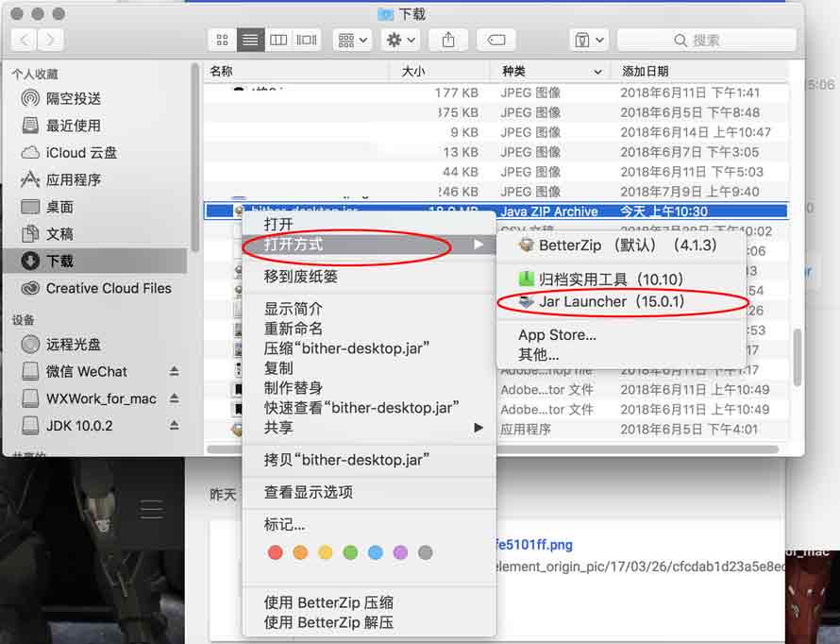The width and height of the screenshot is (840, 644).
Task: Switch to icon view mode
Action: coord(221,39)
